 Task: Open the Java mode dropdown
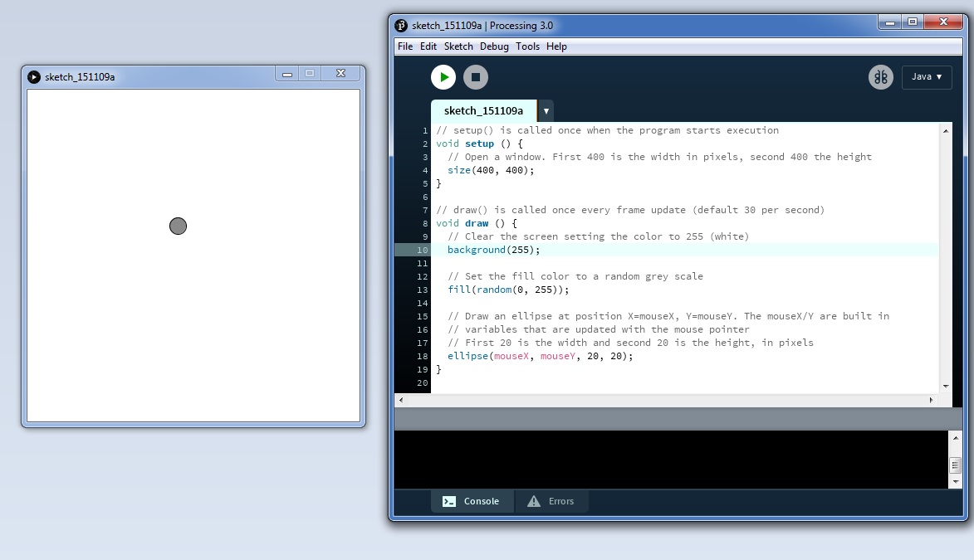coord(927,77)
